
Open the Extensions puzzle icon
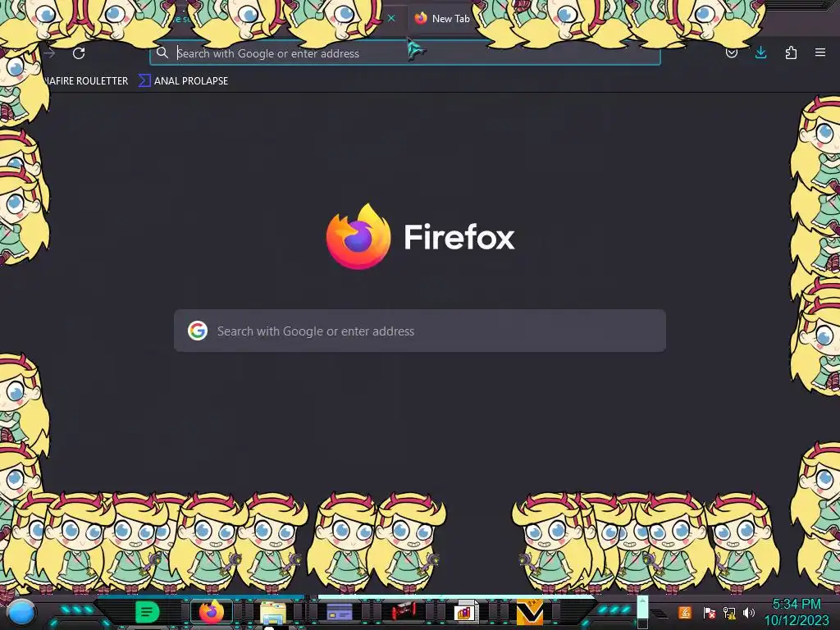(x=791, y=52)
